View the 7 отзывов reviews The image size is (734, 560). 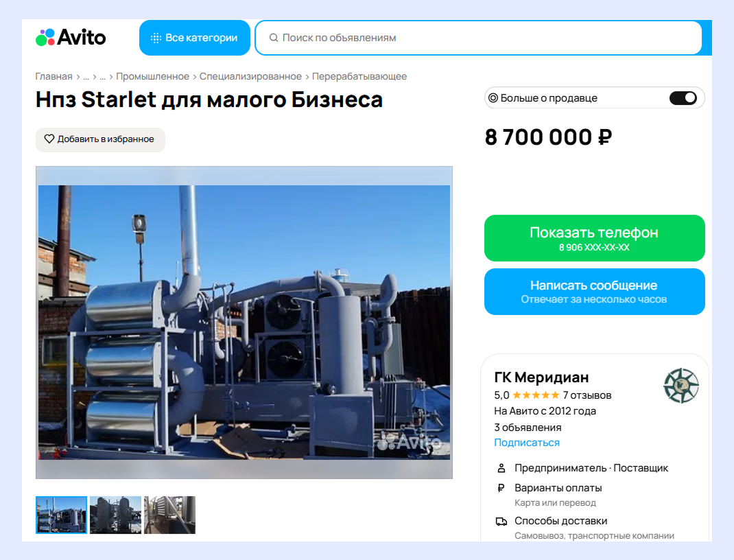587,395
